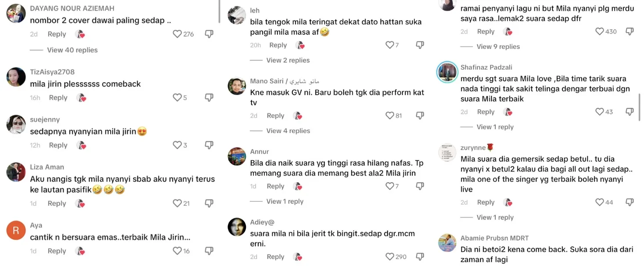Open Adiey@'s avatar
The image size is (644, 267).
click(x=237, y=227)
